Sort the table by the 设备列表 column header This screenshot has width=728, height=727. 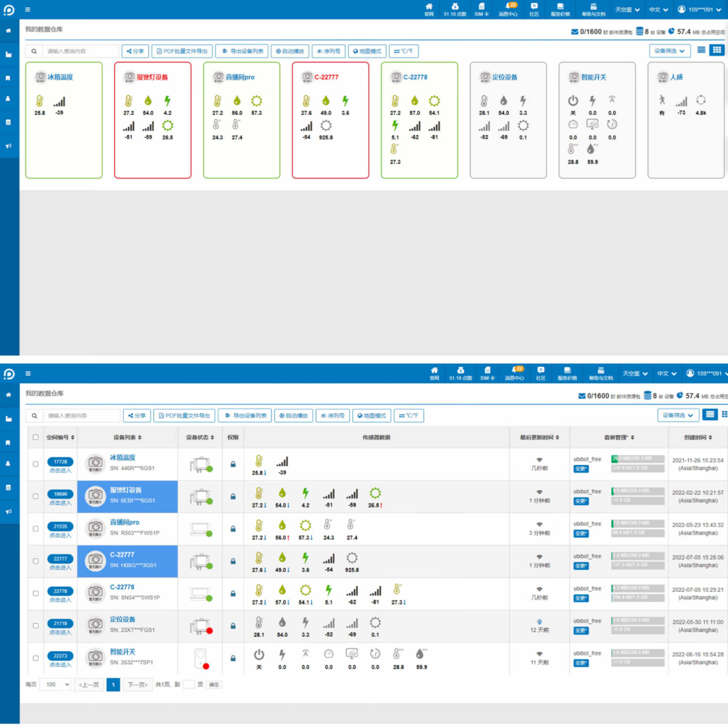pos(128,437)
